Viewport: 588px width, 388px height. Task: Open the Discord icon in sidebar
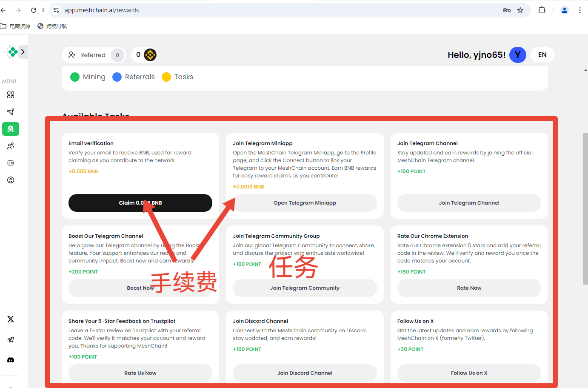[x=11, y=360]
